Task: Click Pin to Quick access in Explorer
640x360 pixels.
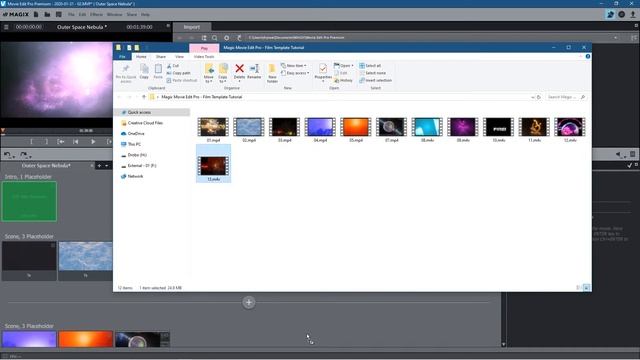Action: point(126,73)
